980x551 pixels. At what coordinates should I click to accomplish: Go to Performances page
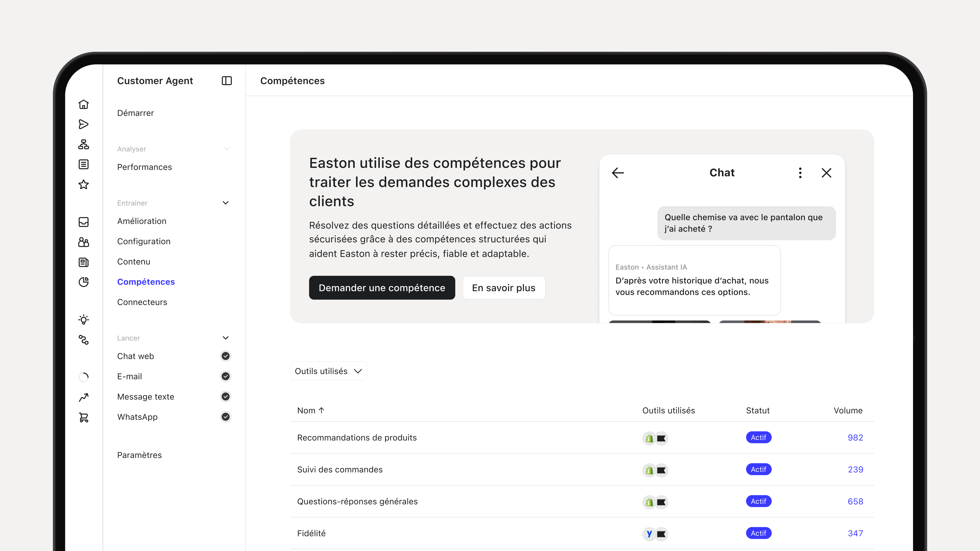[144, 167]
